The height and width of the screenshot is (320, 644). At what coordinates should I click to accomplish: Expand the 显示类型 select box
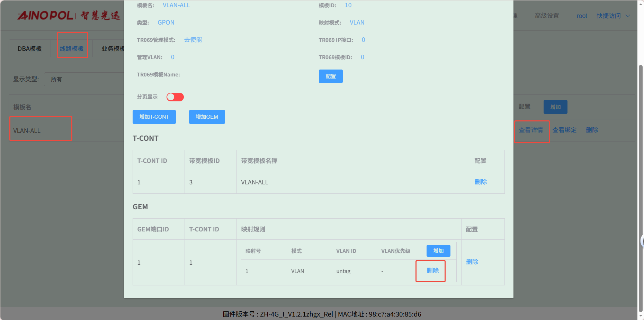tap(85, 79)
